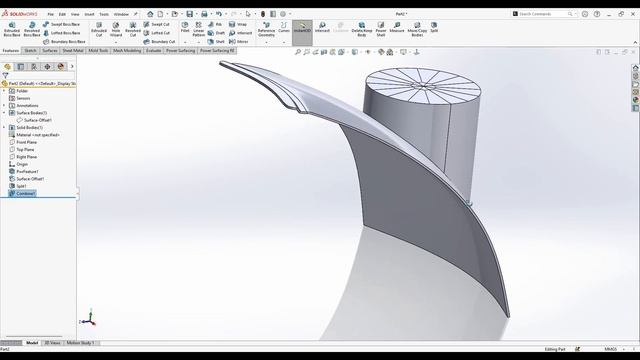This screenshot has width=640, height=360.
Task: Click the Undo icon
Action: [x=219, y=14]
